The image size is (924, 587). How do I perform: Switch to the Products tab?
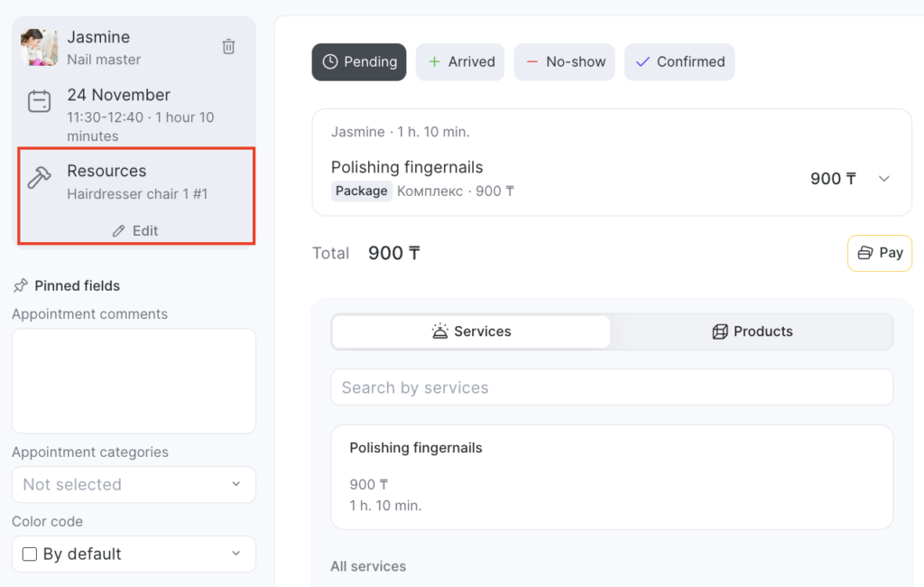pyautogui.click(x=752, y=331)
